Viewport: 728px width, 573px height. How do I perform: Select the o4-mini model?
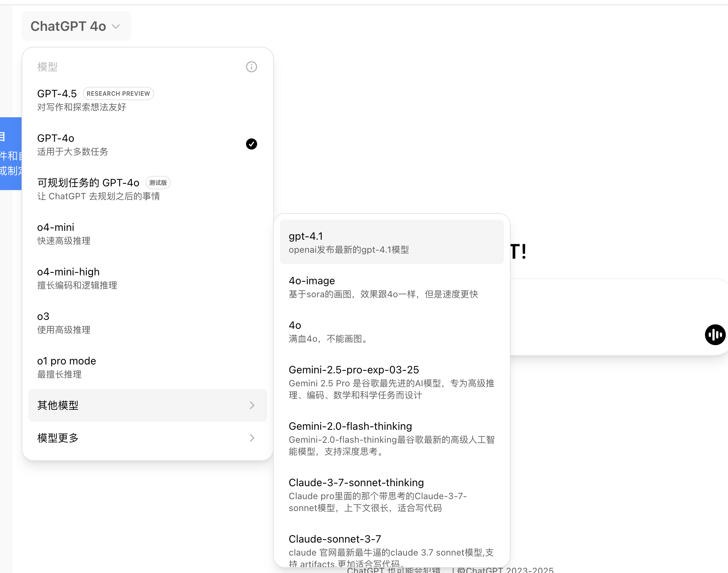[148, 234]
